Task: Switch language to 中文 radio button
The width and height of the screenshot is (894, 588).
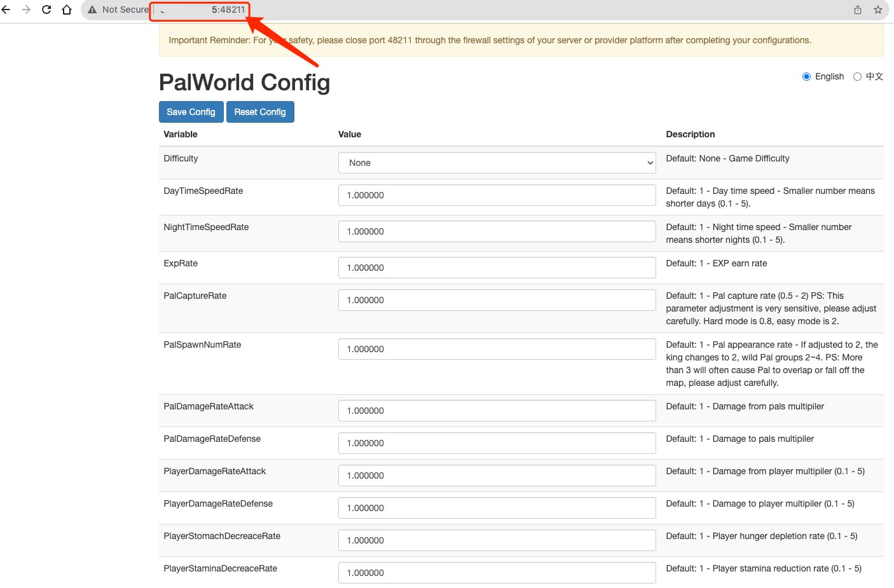Action: coord(857,76)
